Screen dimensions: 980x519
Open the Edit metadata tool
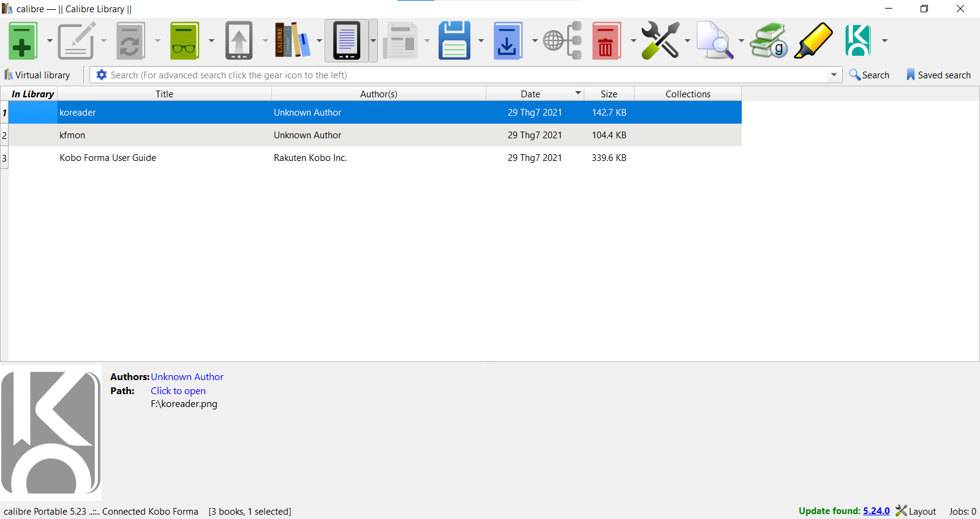click(x=77, y=40)
